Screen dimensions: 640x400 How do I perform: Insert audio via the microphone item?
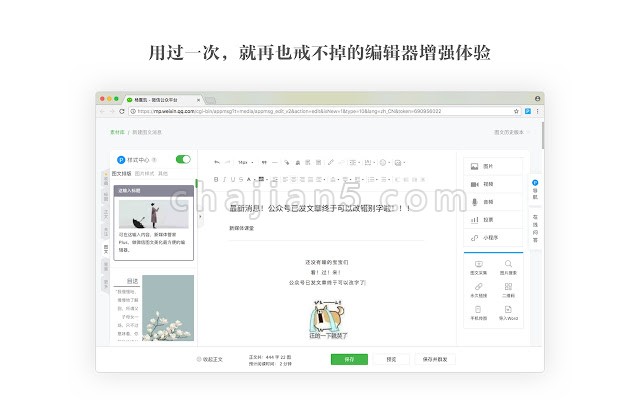point(493,202)
